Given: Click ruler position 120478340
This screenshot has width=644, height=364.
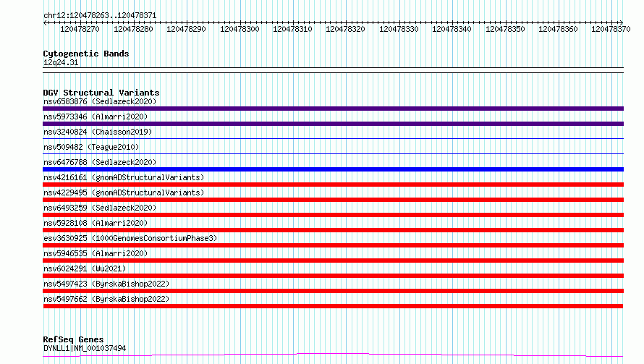Looking at the screenshot, I should point(452,29).
